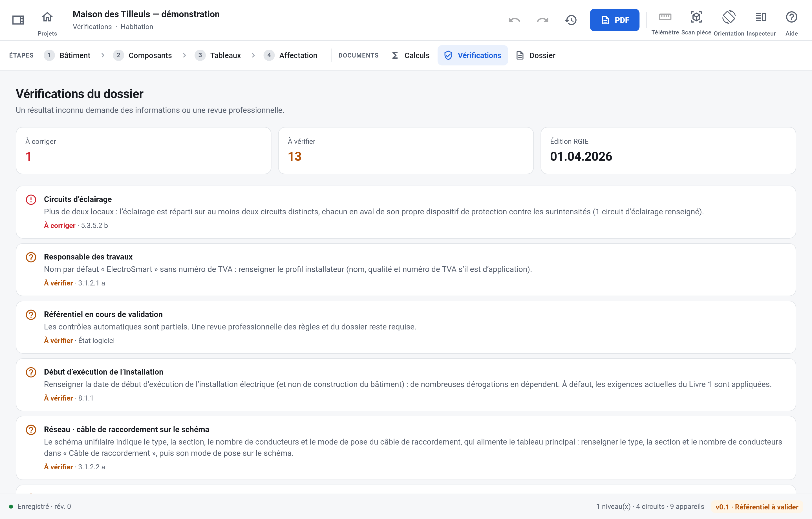Click the redo arrow icon
The height and width of the screenshot is (519, 812).
[x=542, y=20]
